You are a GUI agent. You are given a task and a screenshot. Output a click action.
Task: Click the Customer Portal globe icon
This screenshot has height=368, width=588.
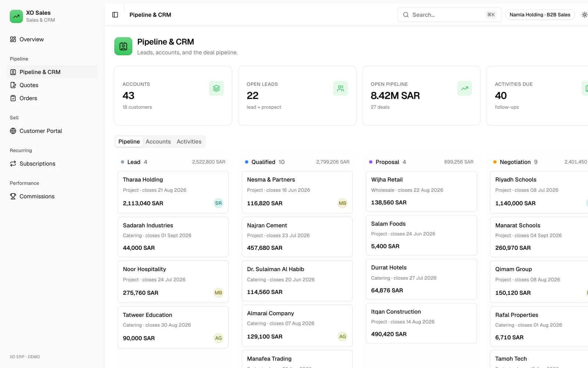pyautogui.click(x=13, y=131)
